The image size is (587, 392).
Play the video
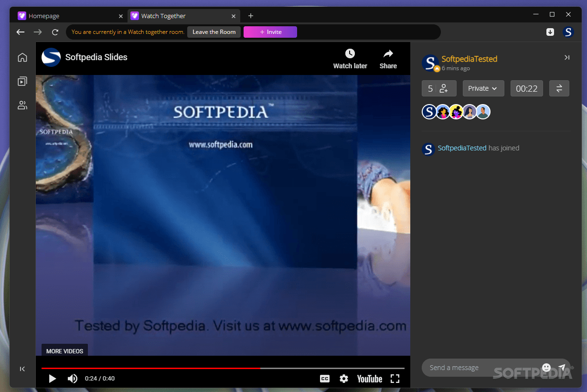pyautogui.click(x=53, y=379)
